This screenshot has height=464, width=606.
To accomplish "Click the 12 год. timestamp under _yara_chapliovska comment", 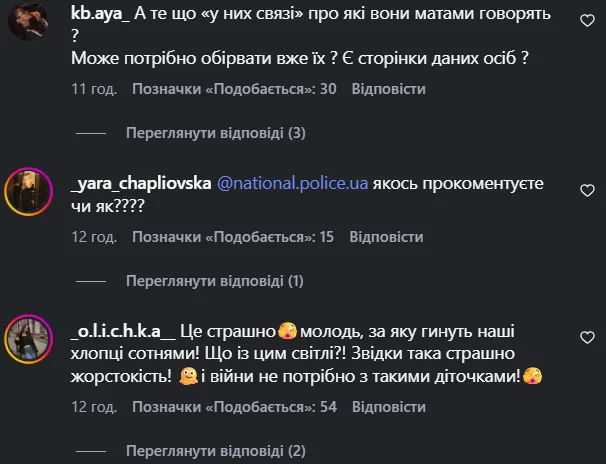I will point(93,237).
